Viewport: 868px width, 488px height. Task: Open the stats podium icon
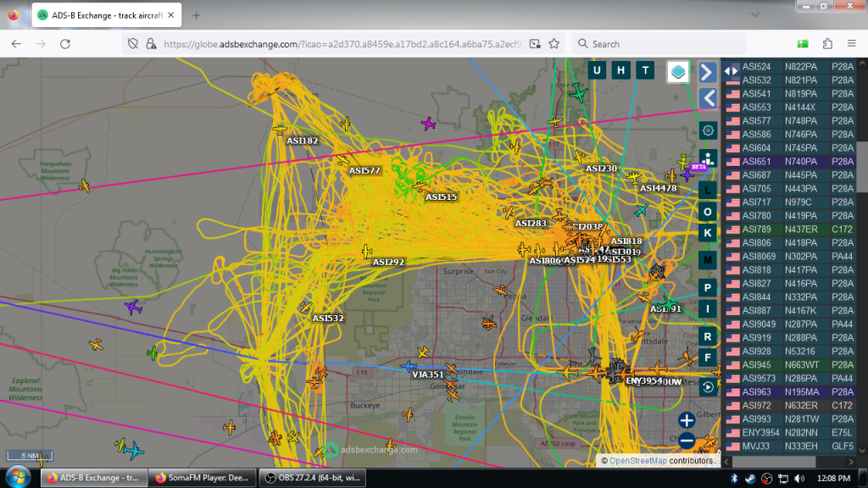coord(708,158)
